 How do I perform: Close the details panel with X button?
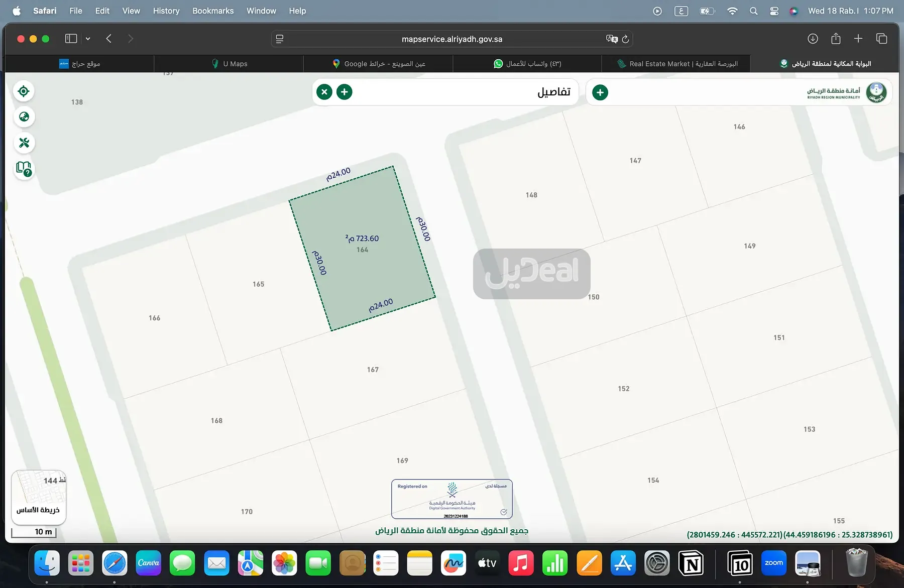click(x=324, y=92)
